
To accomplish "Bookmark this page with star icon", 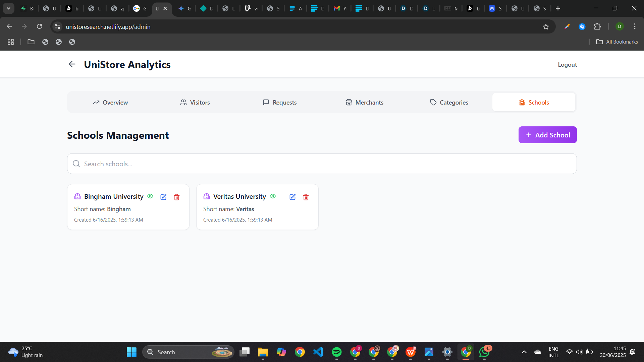I will (546, 27).
